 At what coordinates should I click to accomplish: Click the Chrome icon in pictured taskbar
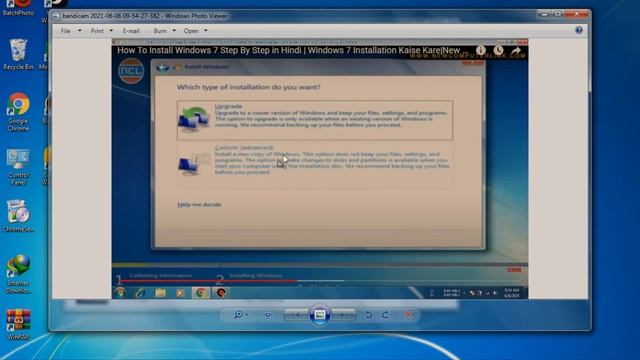click(x=200, y=293)
